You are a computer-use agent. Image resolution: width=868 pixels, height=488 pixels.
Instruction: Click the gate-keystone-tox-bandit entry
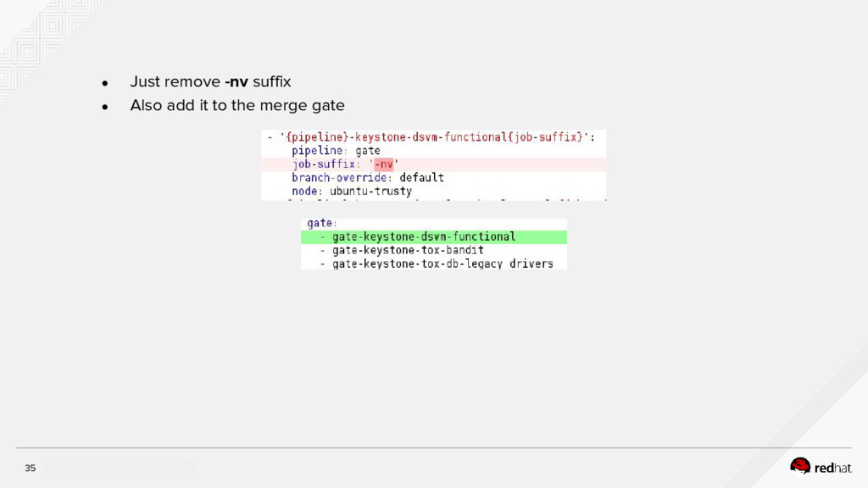(x=408, y=251)
